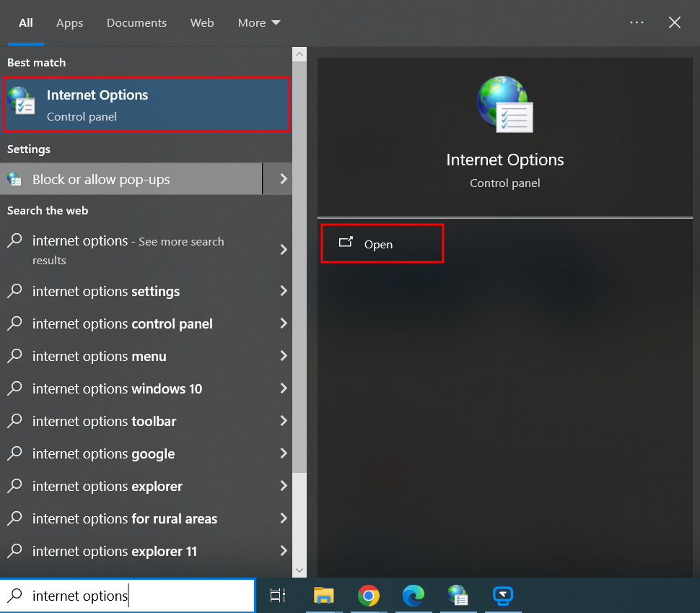This screenshot has height=613, width=700.
Task: Click the three-dots options icon
Action: click(x=636, y=22)
